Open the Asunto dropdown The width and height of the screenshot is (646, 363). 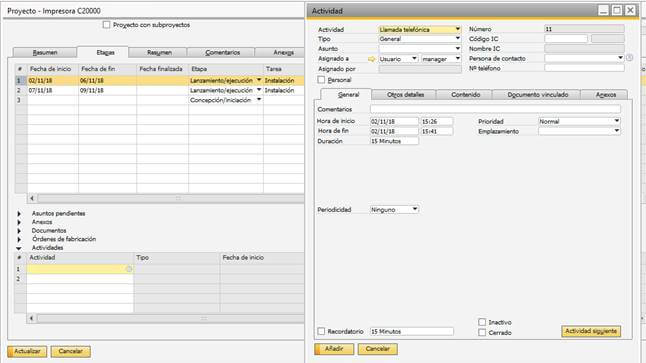(x=458, y=49)
